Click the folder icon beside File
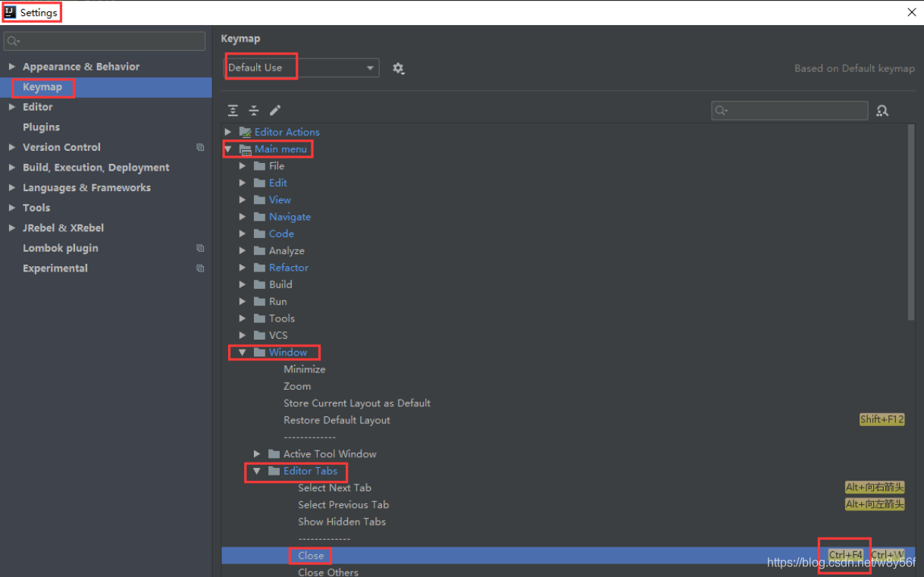 tap(259, 166)
